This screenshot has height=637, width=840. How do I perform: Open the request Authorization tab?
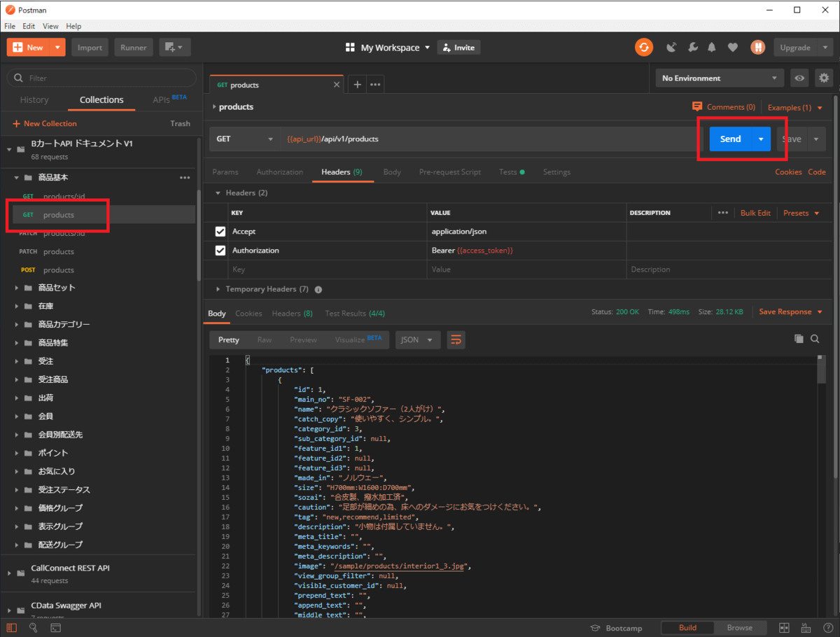tap(280, 172)
